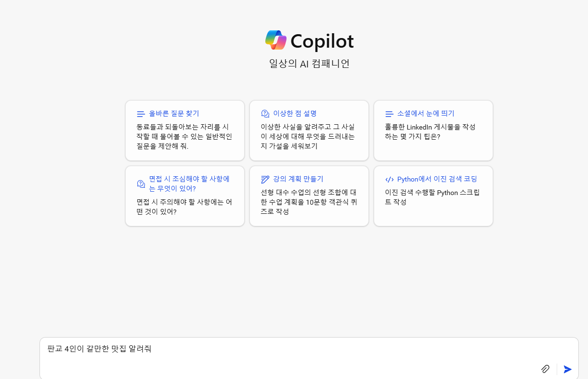This screenshot has width=588, height=379.
Task: Click the Copilot colorful logo icon
Action: [276, 40]
